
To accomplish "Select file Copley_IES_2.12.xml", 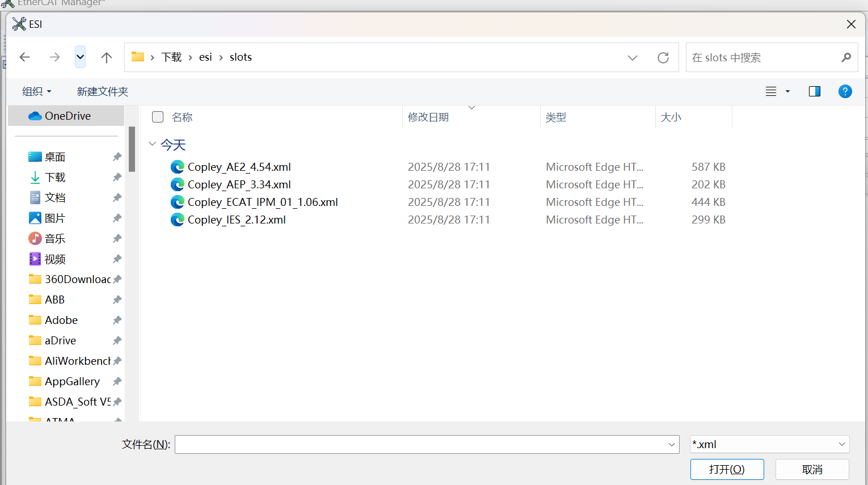I will [x=237, y=220].
